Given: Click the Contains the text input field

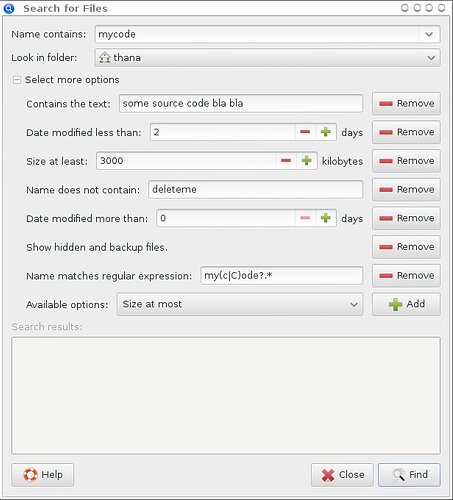Looking at the screenshot, I should pos(241,104).
